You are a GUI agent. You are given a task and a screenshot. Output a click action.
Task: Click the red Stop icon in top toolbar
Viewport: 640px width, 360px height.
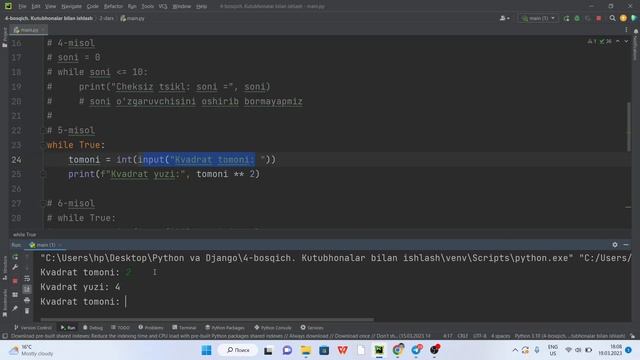[598, 18]
